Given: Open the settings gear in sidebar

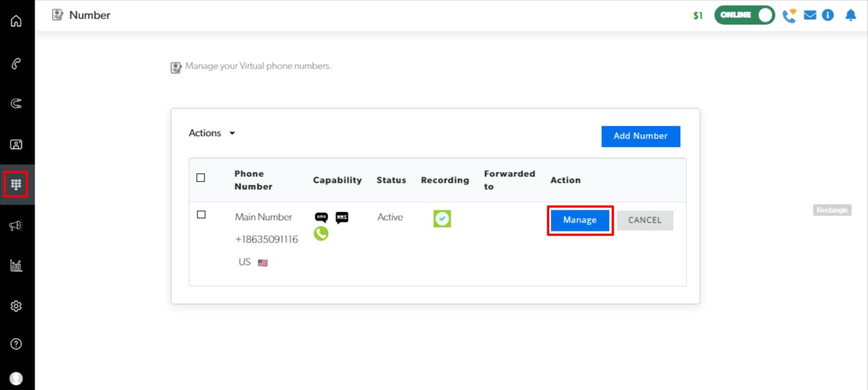Looking at the screenshot, I should pos(16,306).
